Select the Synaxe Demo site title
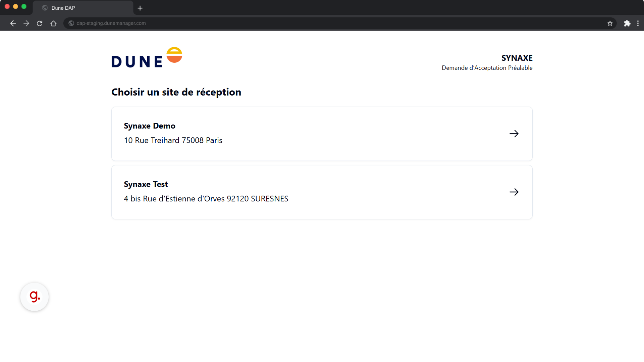The image size is (644, 362). click(x=150, y=126)
